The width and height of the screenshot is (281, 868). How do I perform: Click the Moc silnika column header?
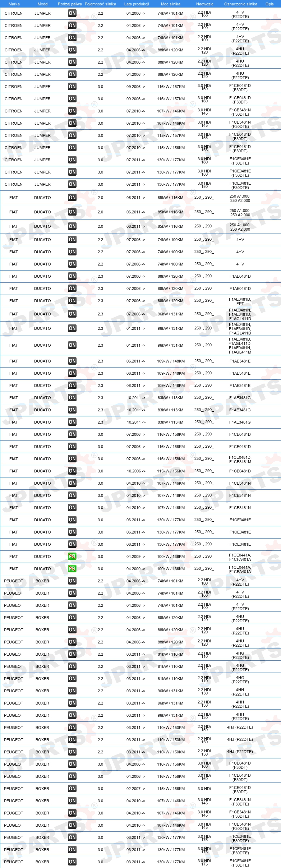coord(171,4)
